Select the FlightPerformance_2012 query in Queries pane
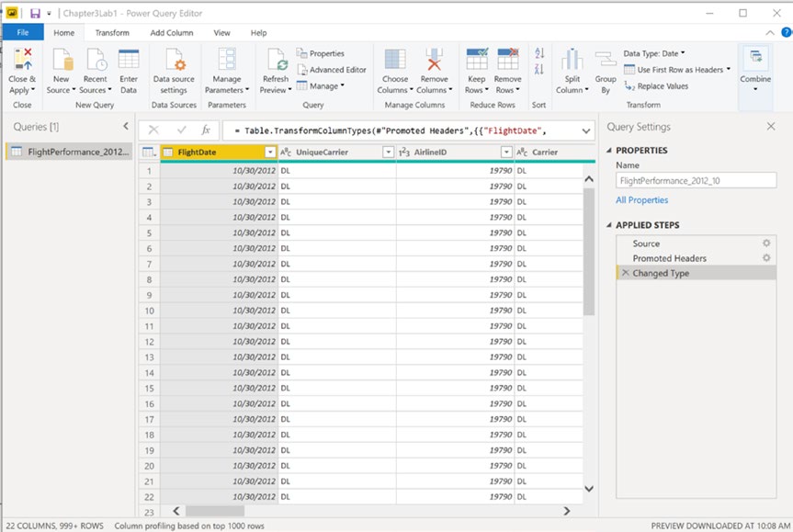Image resolution: width=793 pixels, height=532 pixels. (x=69, y=152)
